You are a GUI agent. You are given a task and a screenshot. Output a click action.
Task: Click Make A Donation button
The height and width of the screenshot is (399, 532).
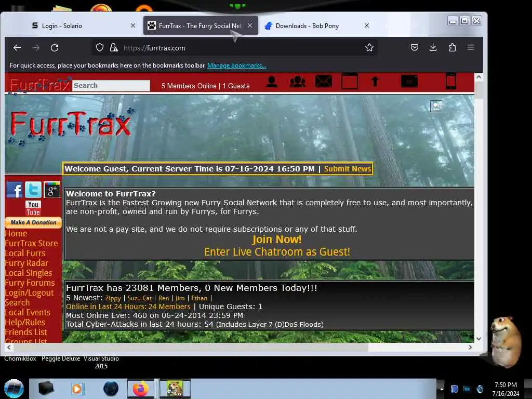click(x=33, y=222)
